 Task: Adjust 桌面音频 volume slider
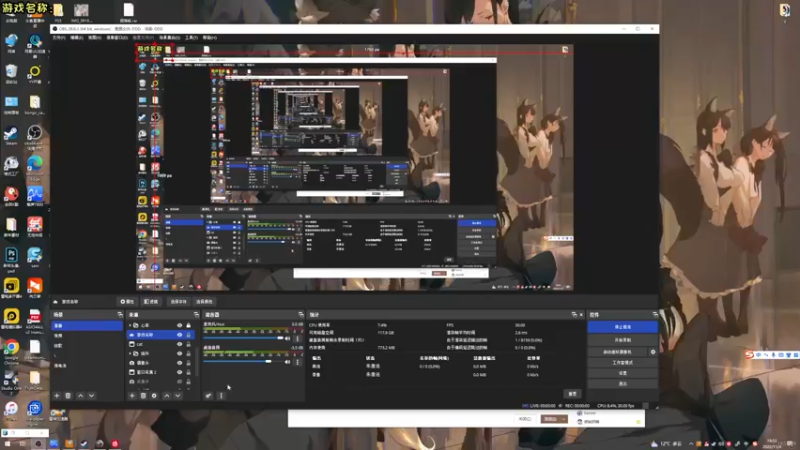243,361
